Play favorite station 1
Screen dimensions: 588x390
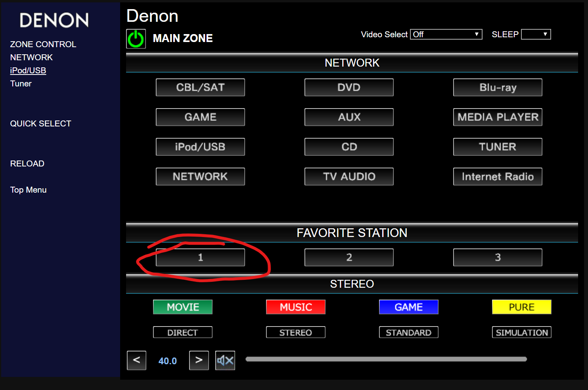tap(200, 257)
